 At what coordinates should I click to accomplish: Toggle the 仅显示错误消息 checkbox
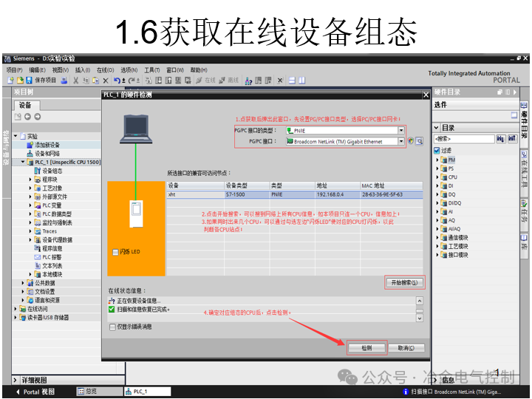tap(112, 327)
